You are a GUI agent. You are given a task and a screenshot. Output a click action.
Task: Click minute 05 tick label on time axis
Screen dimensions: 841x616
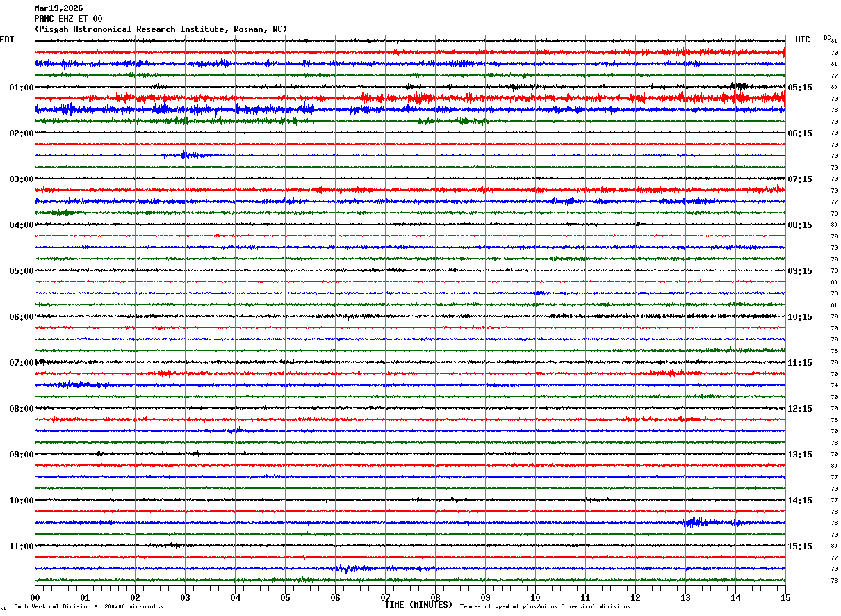(x=285, y=597)
